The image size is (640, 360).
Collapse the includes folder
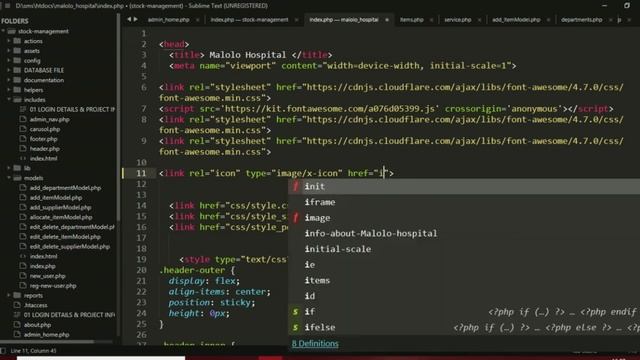click(9, 100)
